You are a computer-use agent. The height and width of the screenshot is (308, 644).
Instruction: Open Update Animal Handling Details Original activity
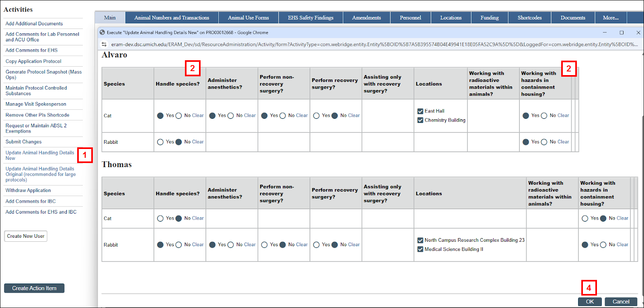pyautogui.click(x=41, y=174)
